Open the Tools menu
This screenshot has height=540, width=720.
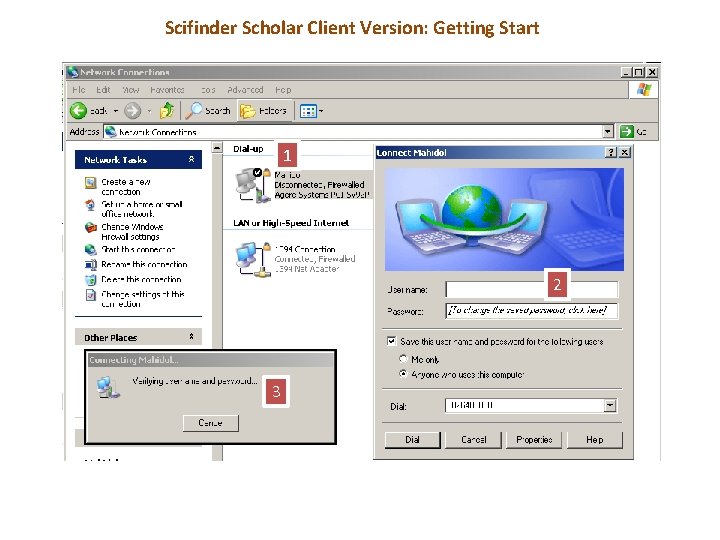208,90
